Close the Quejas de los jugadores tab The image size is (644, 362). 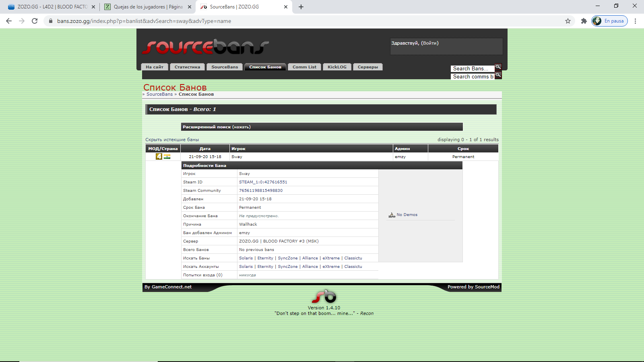pos(190,7)
